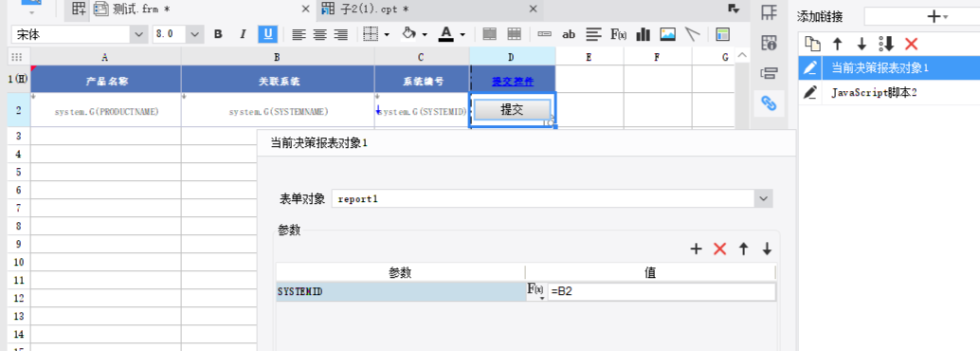Image resolution: width=980 pixels, height=351 pixels.
Task: Open the tab list dropdown at tab bar end
Action: coord(734,9)
